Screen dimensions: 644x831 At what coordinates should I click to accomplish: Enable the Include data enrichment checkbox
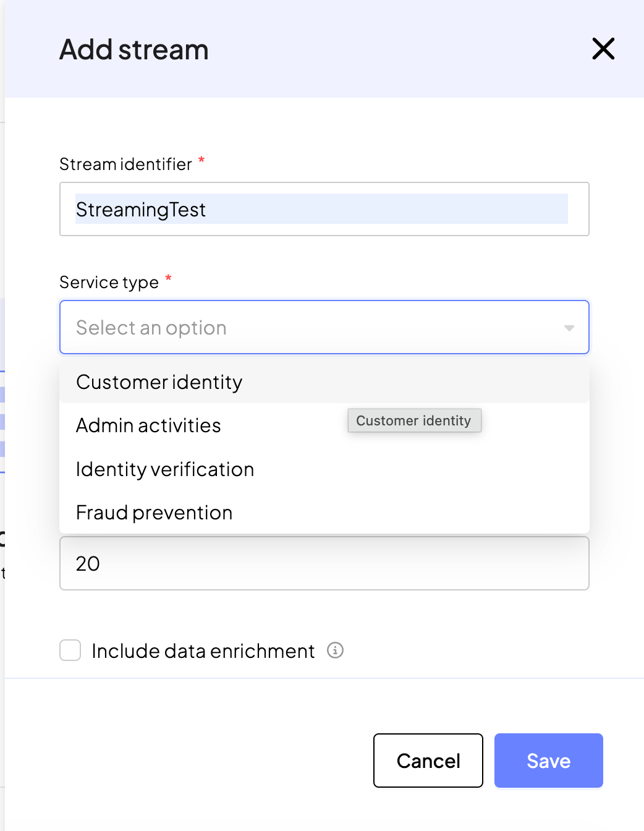coord(70,650)
